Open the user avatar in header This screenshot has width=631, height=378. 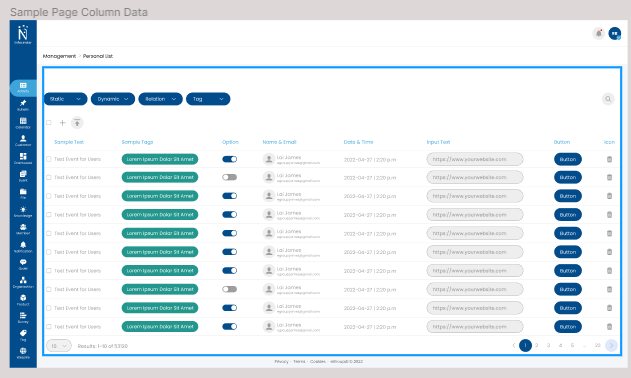tap(615, 33)
